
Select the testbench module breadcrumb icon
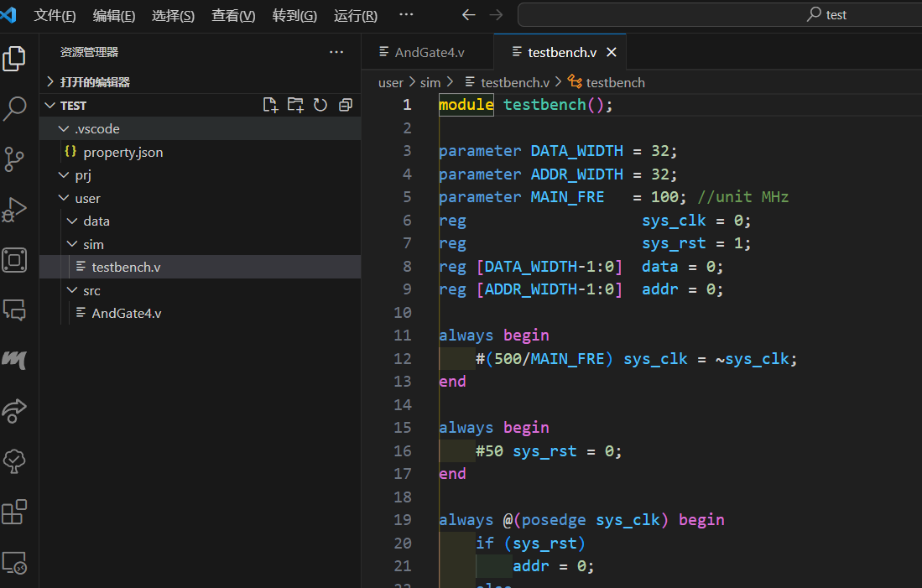tap(575, 82)
